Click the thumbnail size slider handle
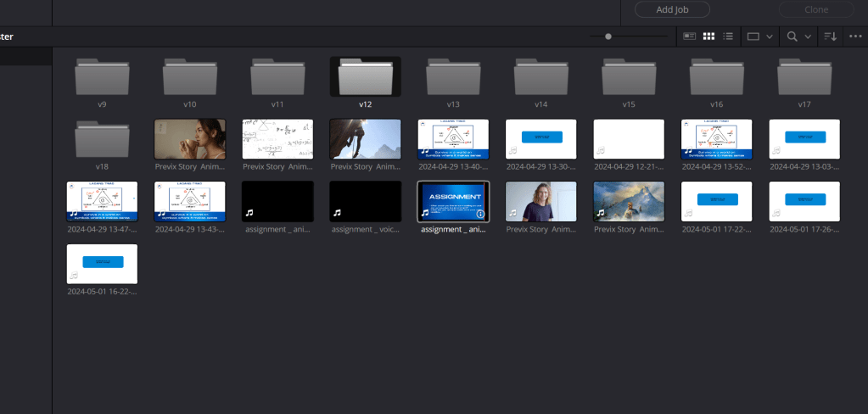Screen dimensions: 868x414 click(x=608, y=36)
